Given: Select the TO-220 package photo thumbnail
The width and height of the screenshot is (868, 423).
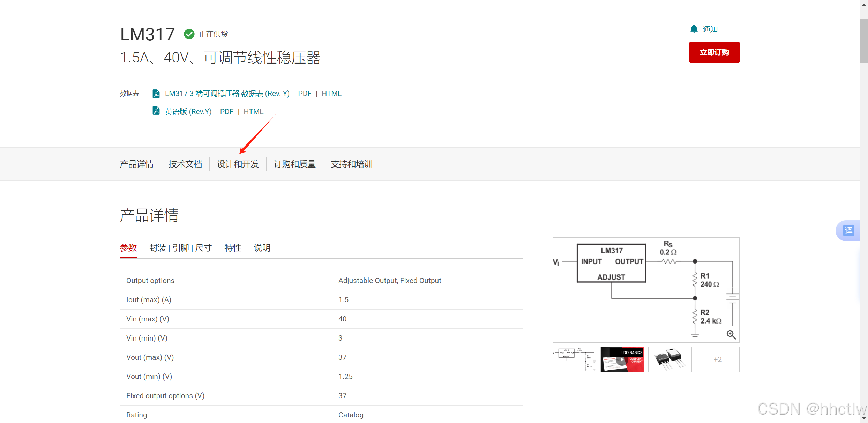Looking at the screenshot, I should (x=670, y=359).
